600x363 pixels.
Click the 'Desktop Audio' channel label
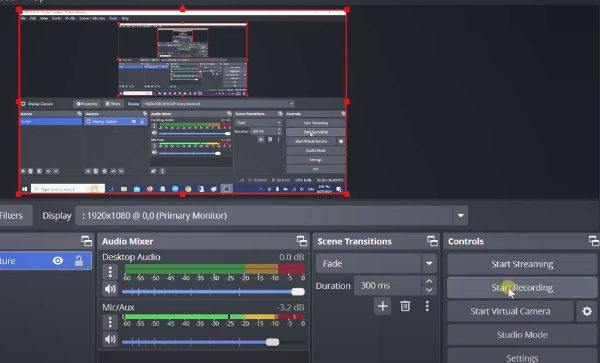tap(131, 257)
